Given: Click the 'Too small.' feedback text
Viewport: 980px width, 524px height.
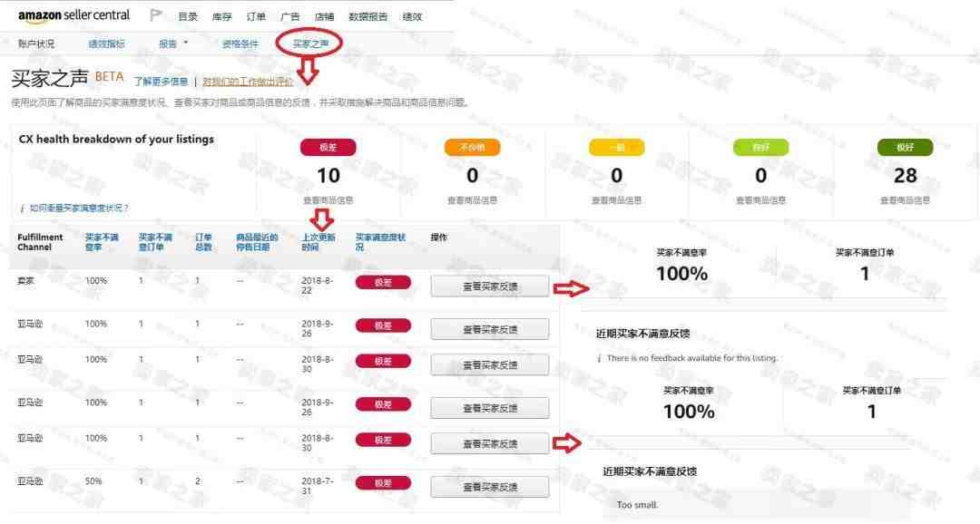Looking at the screenshot, I should coord(637,505).
